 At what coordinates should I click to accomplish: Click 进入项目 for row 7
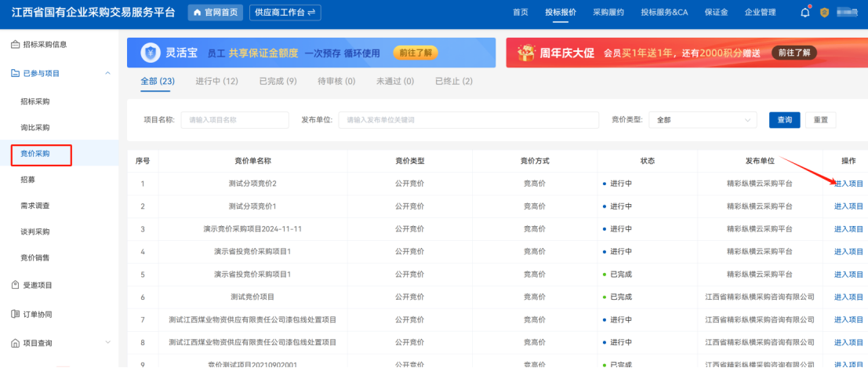(848, 320)
